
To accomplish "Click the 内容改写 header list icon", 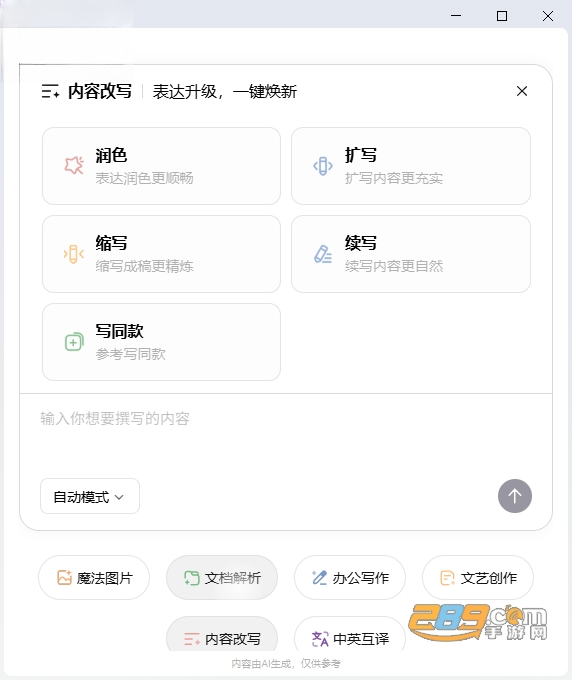I will tap(50, 92).
